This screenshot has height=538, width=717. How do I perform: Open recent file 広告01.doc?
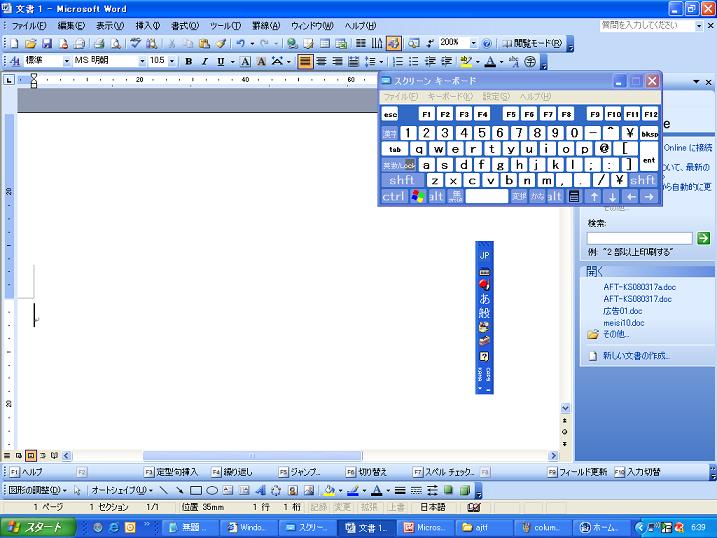coord(622,311)
